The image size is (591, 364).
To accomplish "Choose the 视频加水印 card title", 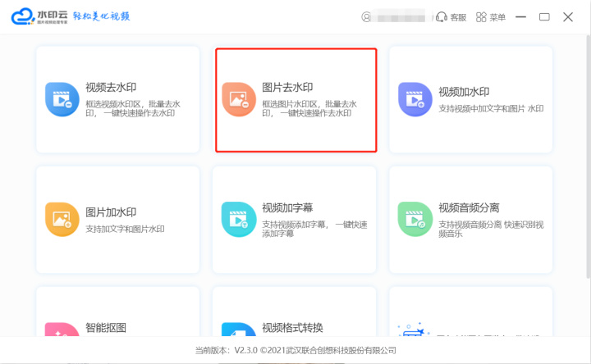I will tap(464, 92).
